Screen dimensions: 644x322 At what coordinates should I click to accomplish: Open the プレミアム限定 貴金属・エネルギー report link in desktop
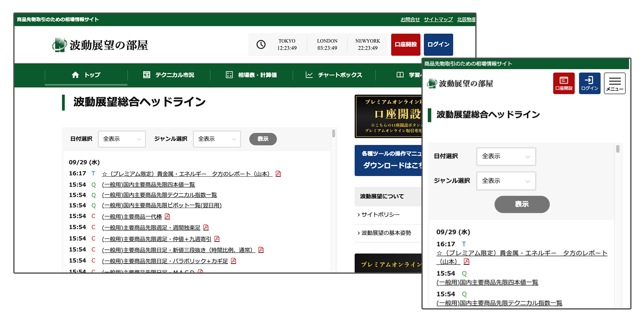tap(187, 174)
